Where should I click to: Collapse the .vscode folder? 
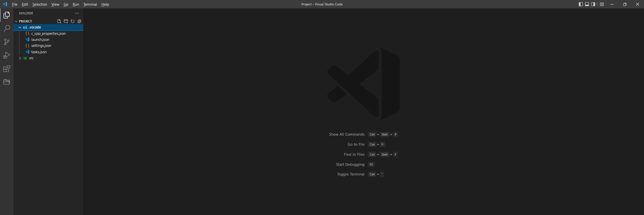tap(48, 27)
